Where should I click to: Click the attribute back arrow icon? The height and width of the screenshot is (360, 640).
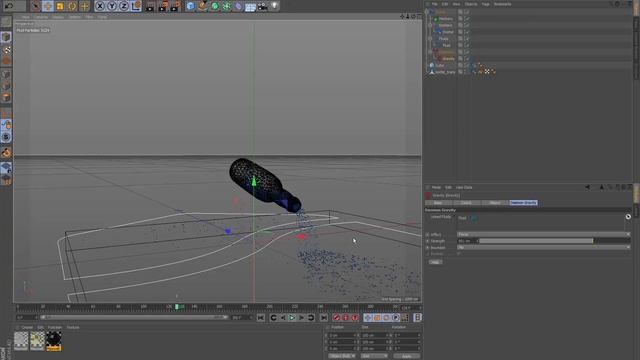tap(587, 187)
